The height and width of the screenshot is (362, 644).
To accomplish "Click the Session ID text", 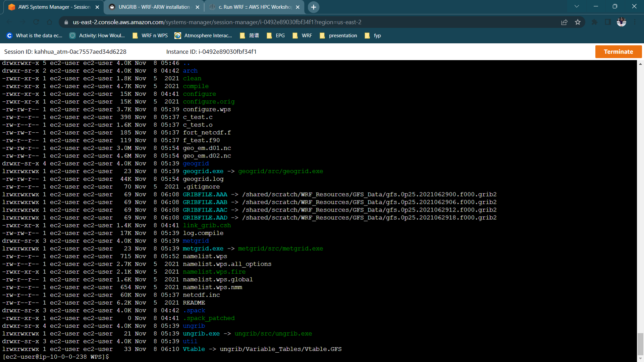I will (65, 52).
